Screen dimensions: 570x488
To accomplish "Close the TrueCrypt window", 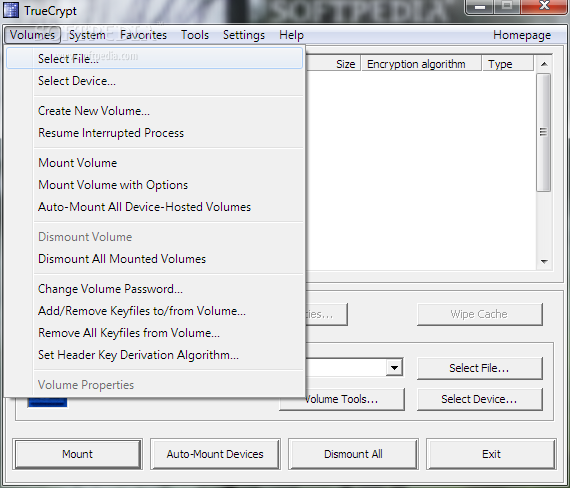I will click(x=544, y=6).
